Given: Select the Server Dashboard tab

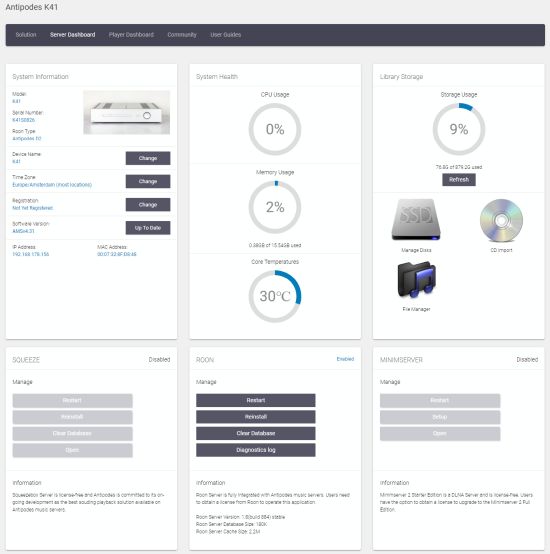Looking at the screenshot, I should [72, 35].
